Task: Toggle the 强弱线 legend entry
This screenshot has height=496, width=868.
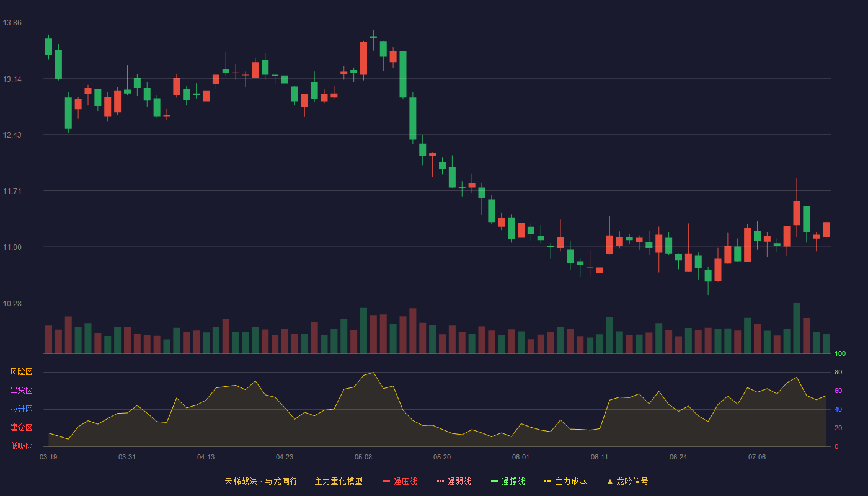Action: (x=454, y=481)
